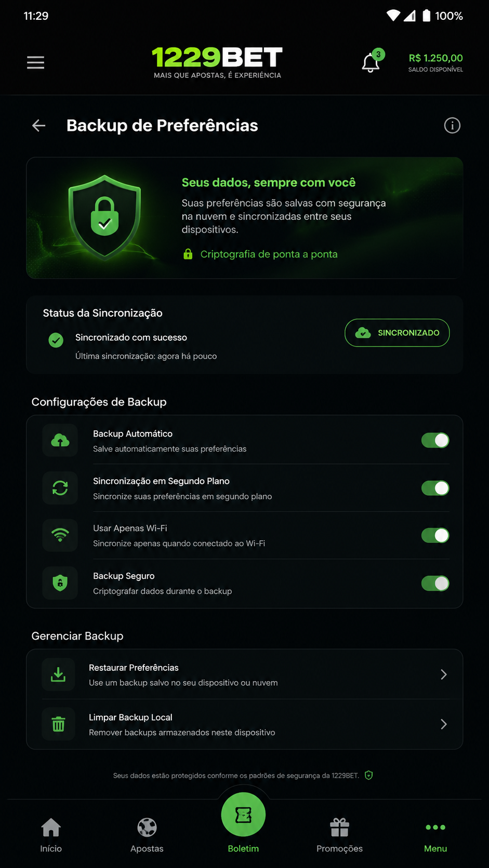Tap the green shield lock illustration
The image size is (489, 868).
(104, 217)
